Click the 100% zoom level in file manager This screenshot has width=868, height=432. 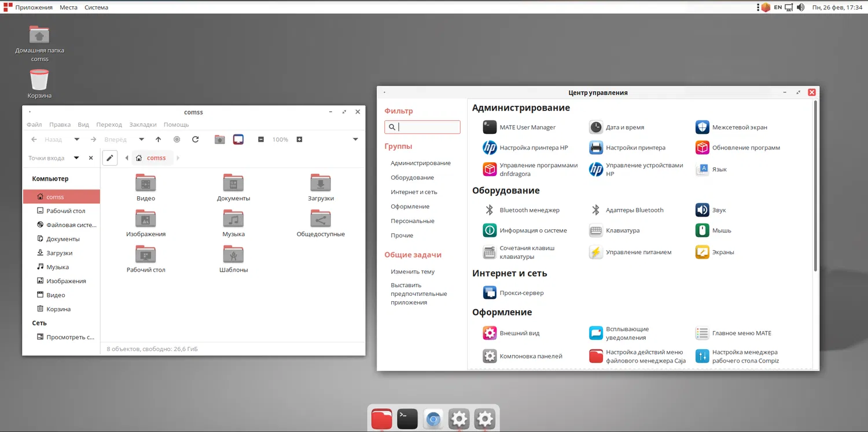tap(280, 140)
